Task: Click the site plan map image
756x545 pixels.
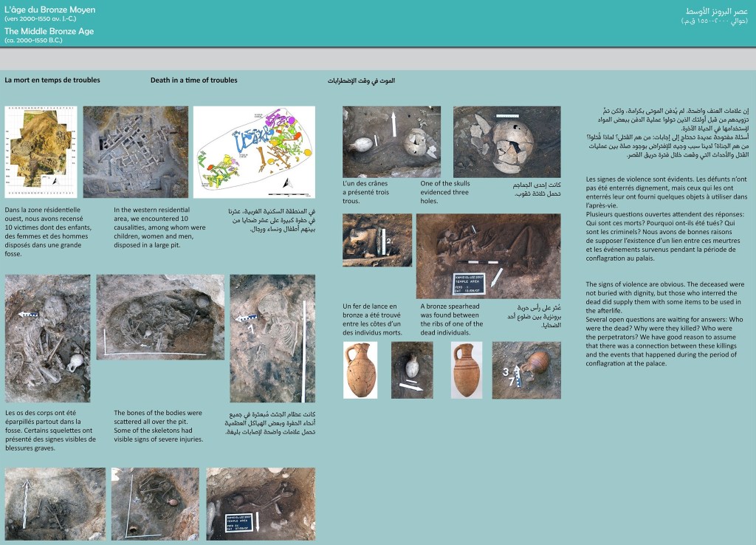Action: click(41, 151)
